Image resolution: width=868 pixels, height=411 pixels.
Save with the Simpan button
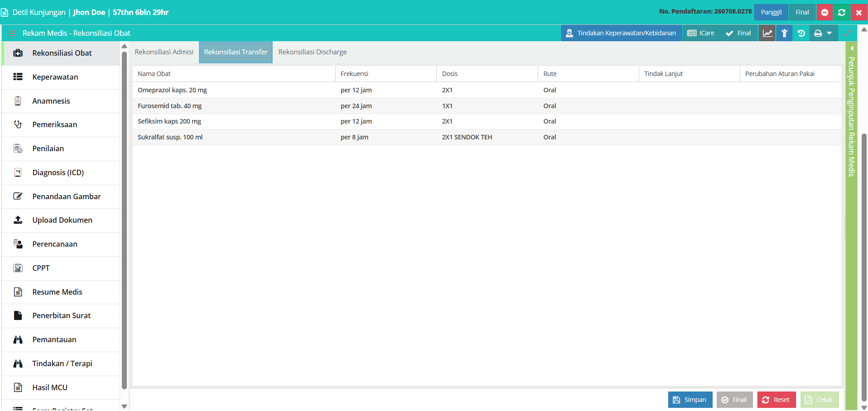click(690, 400)
